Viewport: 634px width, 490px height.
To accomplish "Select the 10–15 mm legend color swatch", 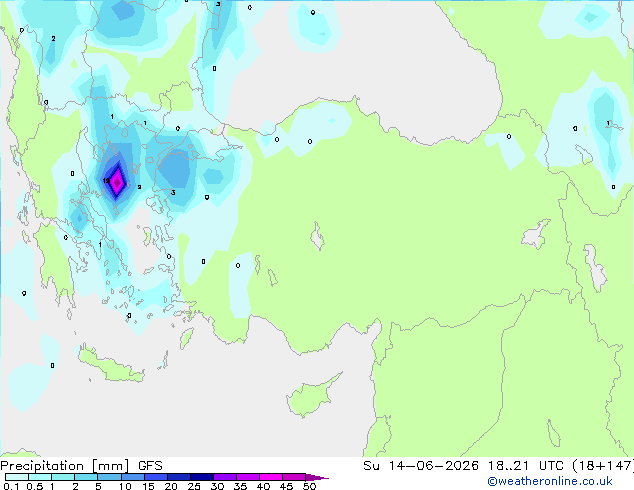I will [x=132, y=477].
